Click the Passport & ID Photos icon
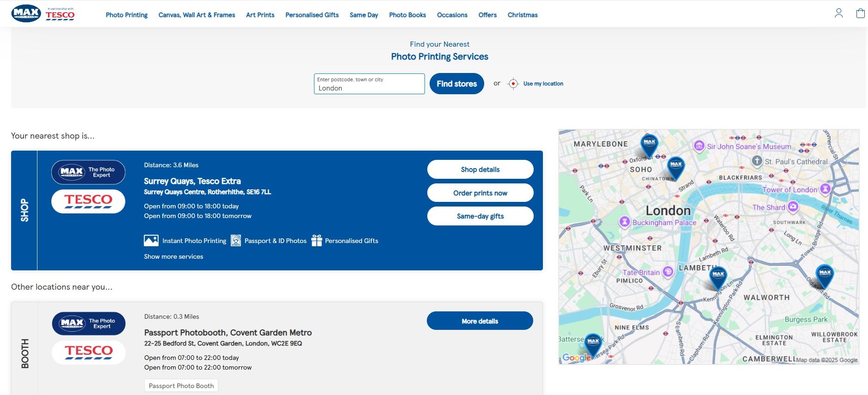 pos(236,241)
